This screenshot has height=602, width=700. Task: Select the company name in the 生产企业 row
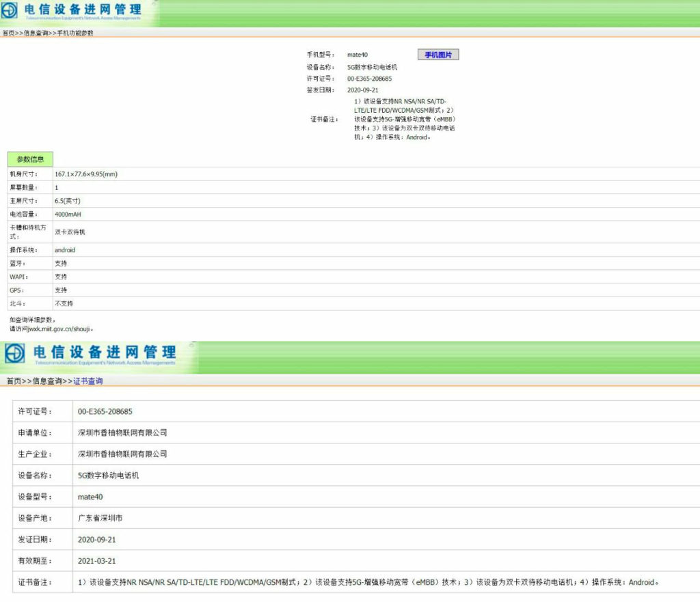coord(122,454)
